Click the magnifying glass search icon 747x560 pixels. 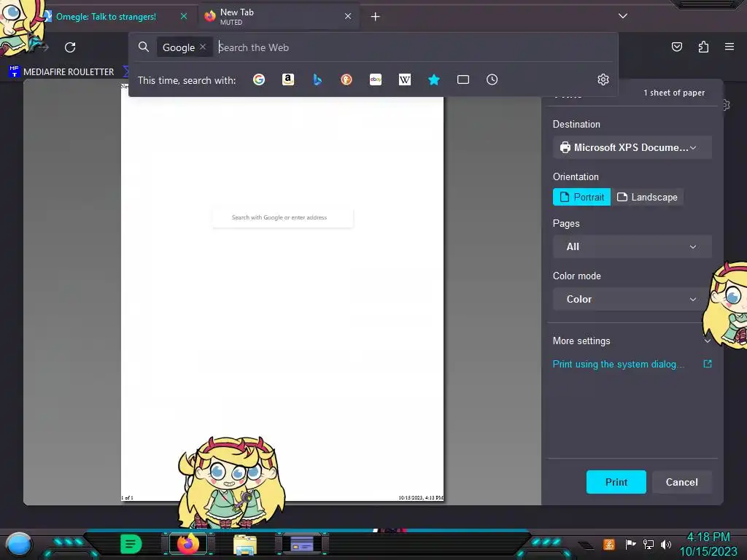(144, 47)
